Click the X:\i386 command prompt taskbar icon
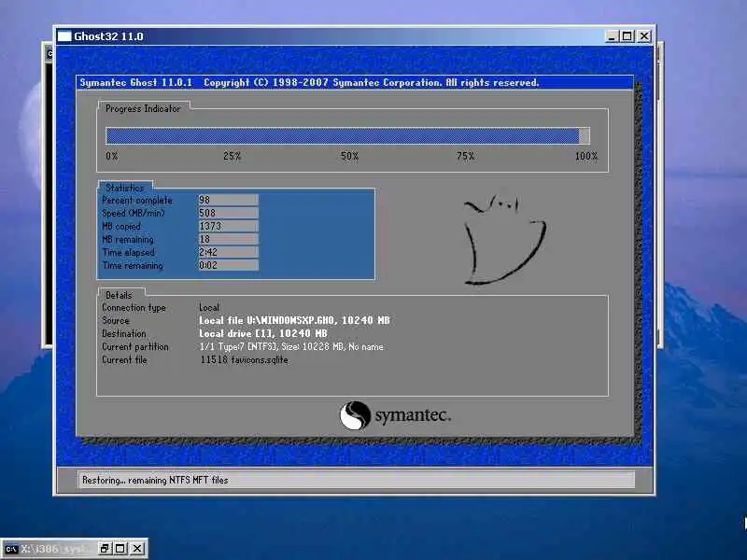This screenshot has width=747, height=560. coord(11,549)
